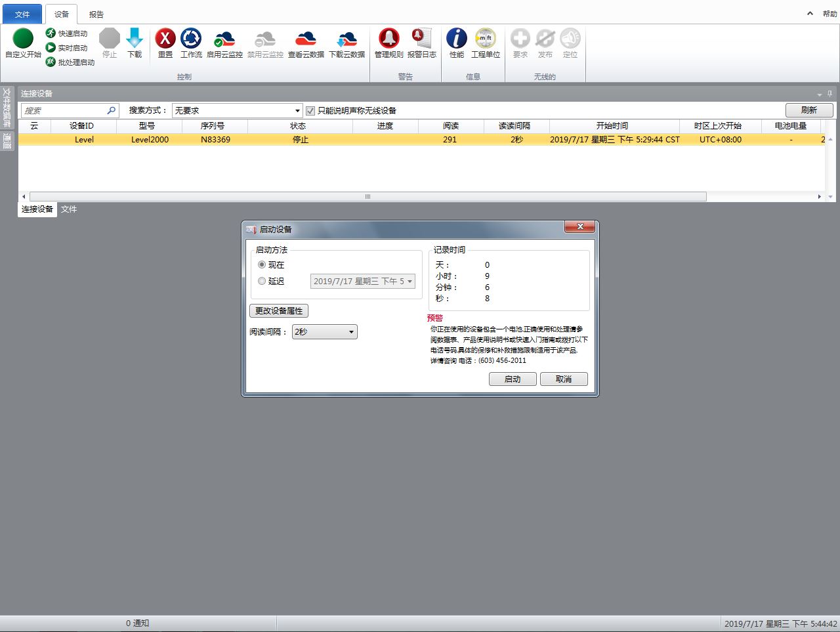Click the red 重置 reset icon
This screenshot has height=632, width=840.
coord(165,39)
